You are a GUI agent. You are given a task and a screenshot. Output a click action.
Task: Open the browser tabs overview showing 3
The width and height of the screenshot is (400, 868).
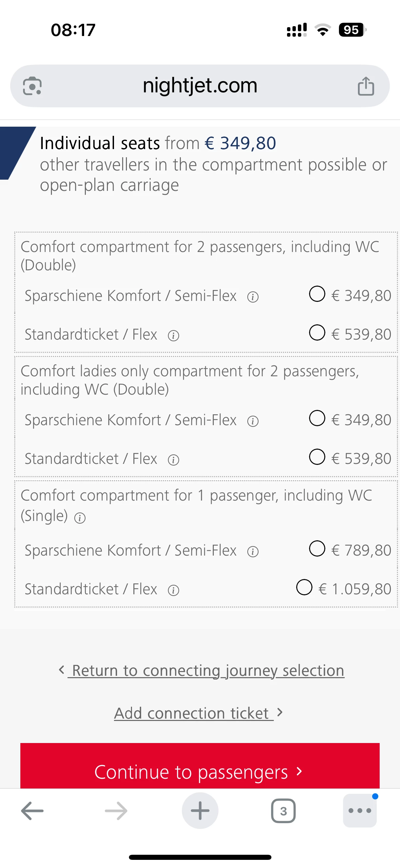click(283, 811)
